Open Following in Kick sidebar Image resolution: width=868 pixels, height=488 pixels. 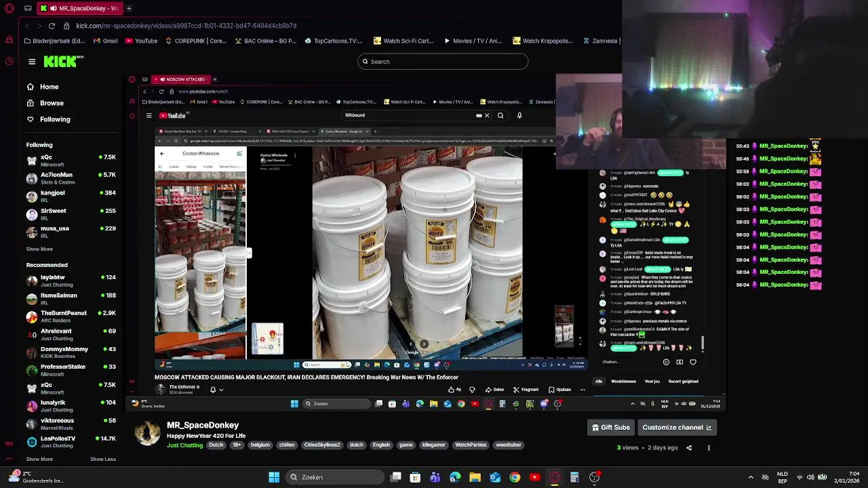point(55,119)
